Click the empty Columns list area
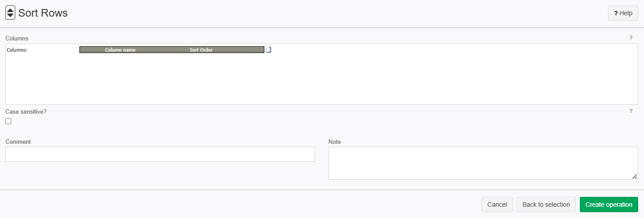The width and height of the screenshot is (644, 218). click(x=321, y=79)
